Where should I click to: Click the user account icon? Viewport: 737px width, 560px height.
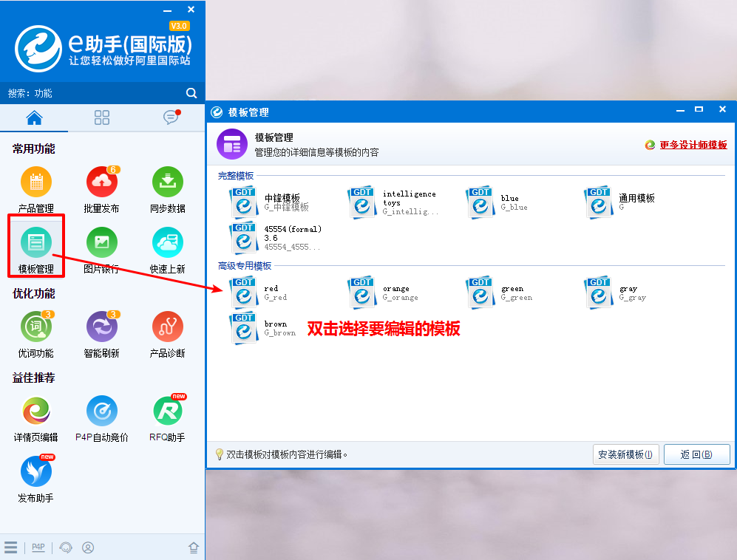[x=88, y=547]
